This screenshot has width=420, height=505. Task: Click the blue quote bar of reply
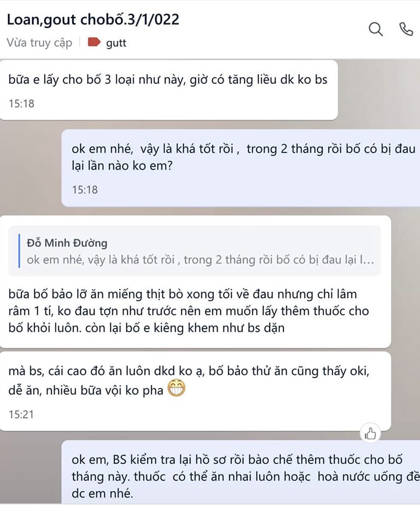click(x=19, y=251)
